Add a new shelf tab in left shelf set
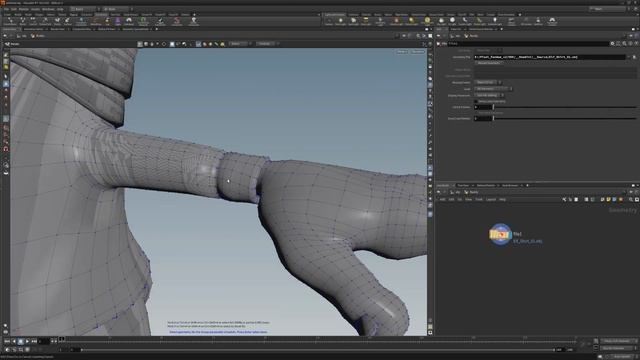This screenshot has width=640, height=360. click(x=194, y=15)
